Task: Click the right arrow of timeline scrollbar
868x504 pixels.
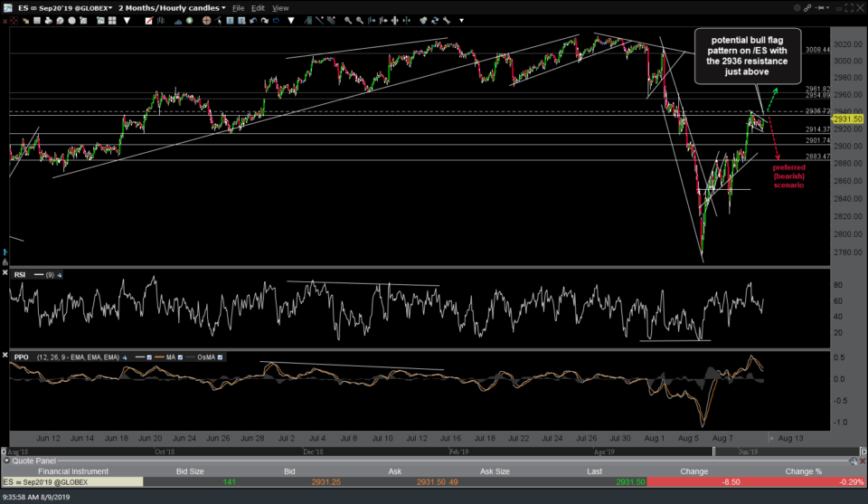Action: click(x=863, y=452)
